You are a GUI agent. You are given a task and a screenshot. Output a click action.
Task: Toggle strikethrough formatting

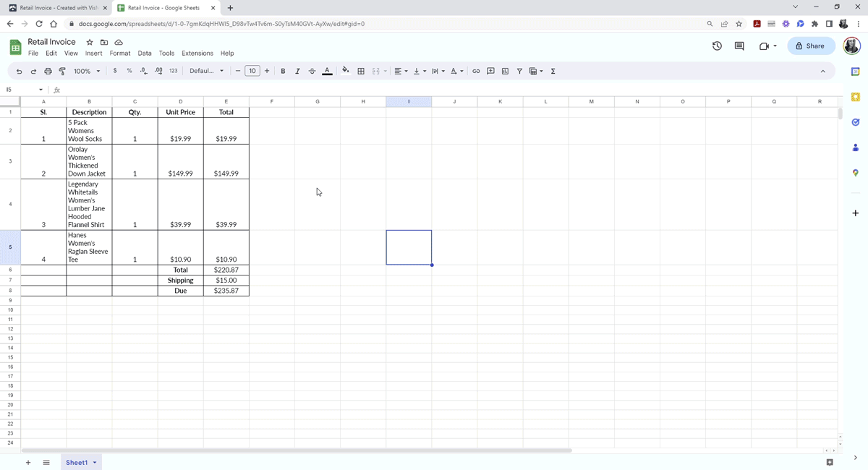click(x=312, y=71)
